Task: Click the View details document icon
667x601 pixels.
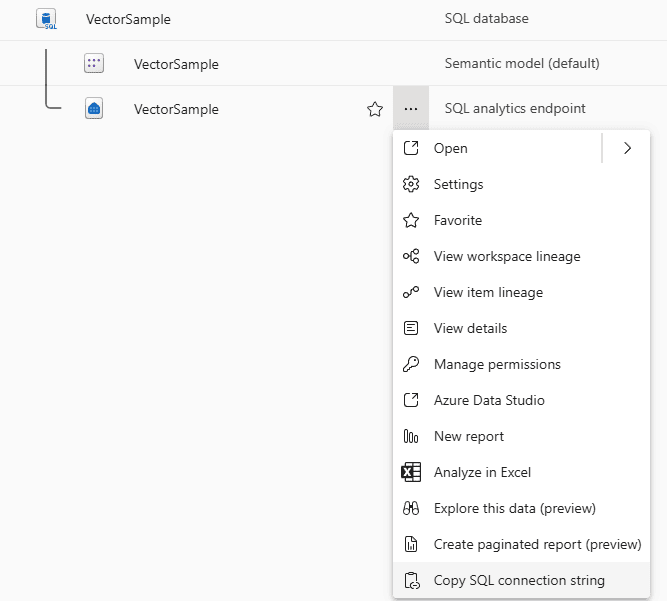Action: [x=411, y=328]
